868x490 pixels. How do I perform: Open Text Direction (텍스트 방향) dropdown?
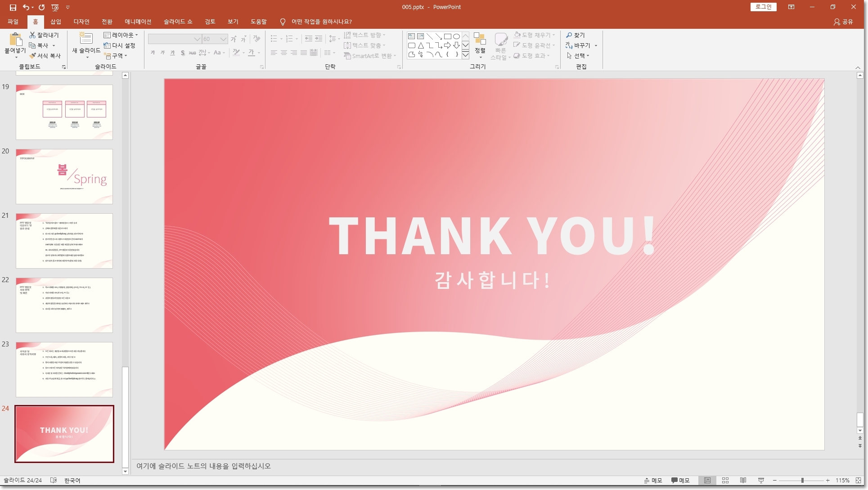pyautogui.click(x=364, y=35)
